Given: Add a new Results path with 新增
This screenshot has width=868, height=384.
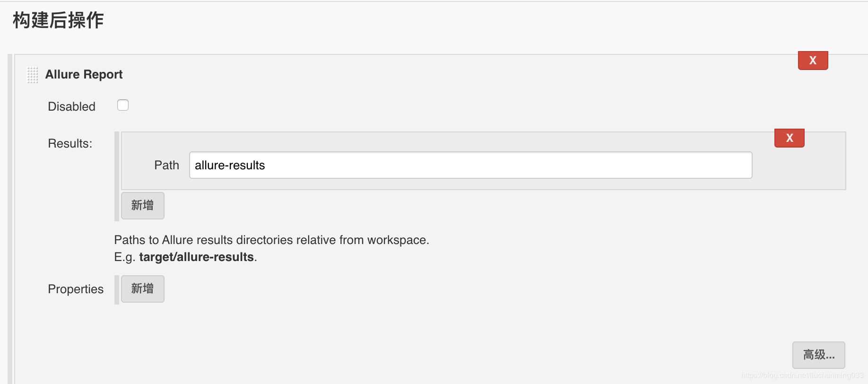Looking at the screenshot, I should tap(142, 205).
